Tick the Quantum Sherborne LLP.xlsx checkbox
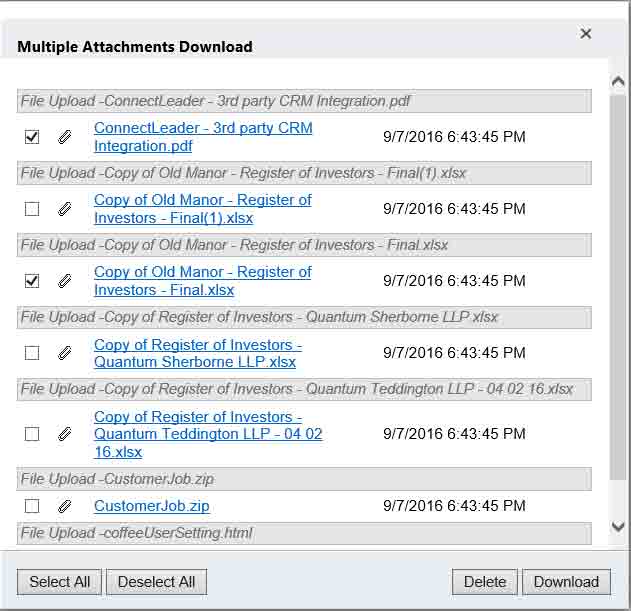Screen dimensions: 631x611 [x=32, y=353]
